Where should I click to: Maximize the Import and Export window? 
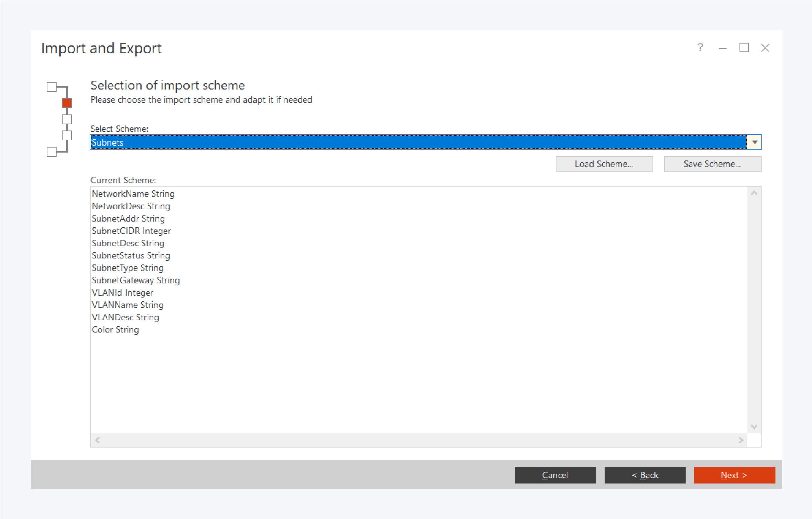point(744,47)
